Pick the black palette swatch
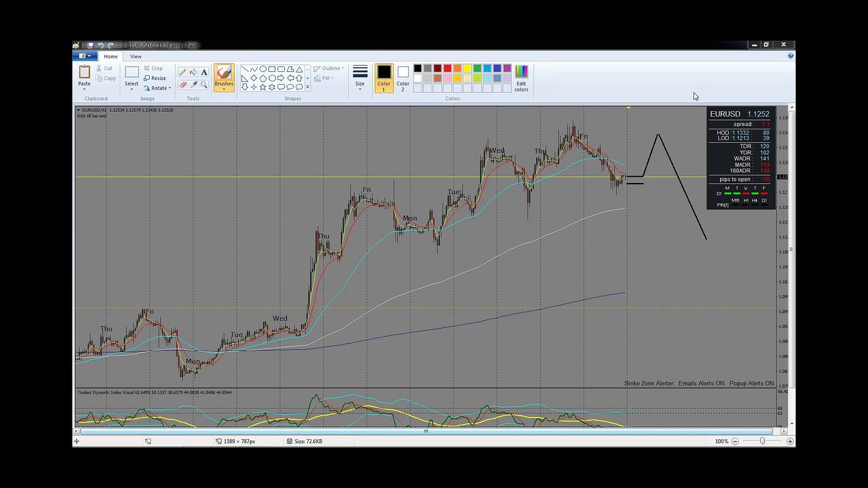Viewport: 868px width, 488px height. [x=418, y=68]
